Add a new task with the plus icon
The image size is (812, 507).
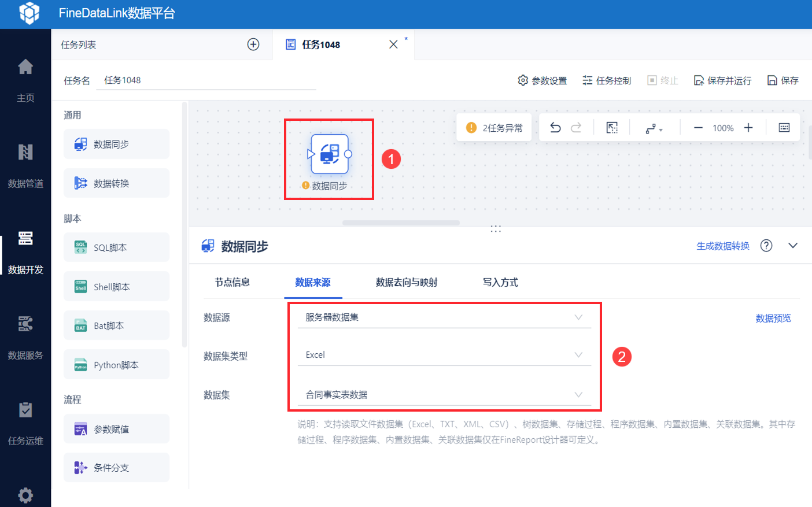[253, 45]
